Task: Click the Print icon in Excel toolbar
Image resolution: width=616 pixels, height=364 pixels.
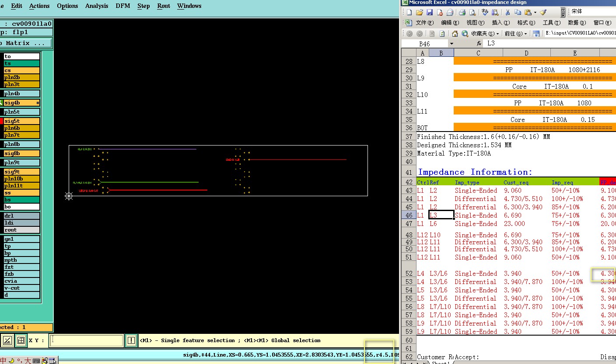Action: pos(462,12)
